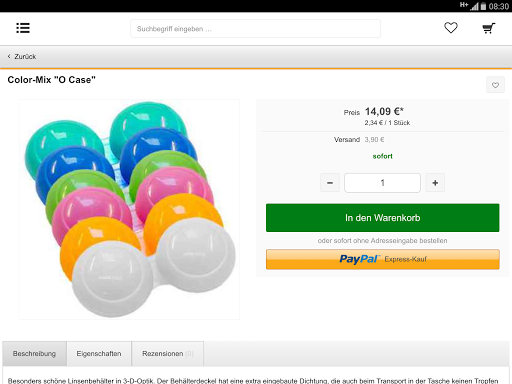The image size is (512, 384).
Task: Click the 14,09 € price text
Action: tap(384, 111)
